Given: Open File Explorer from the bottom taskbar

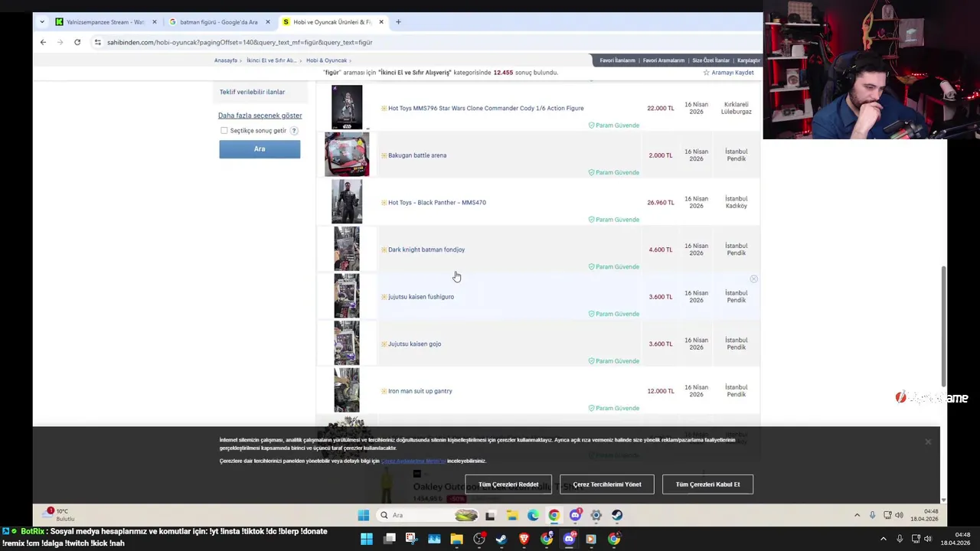Looking at the screenshot, I should coord(456,540).
